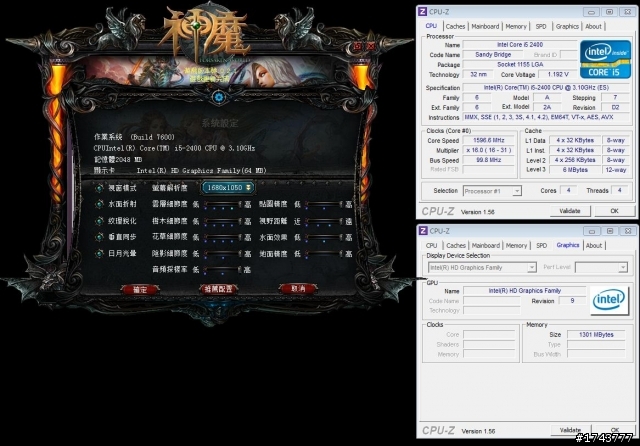Toggle the 垂直同步 vertical sync checkbox

(99, 237)
